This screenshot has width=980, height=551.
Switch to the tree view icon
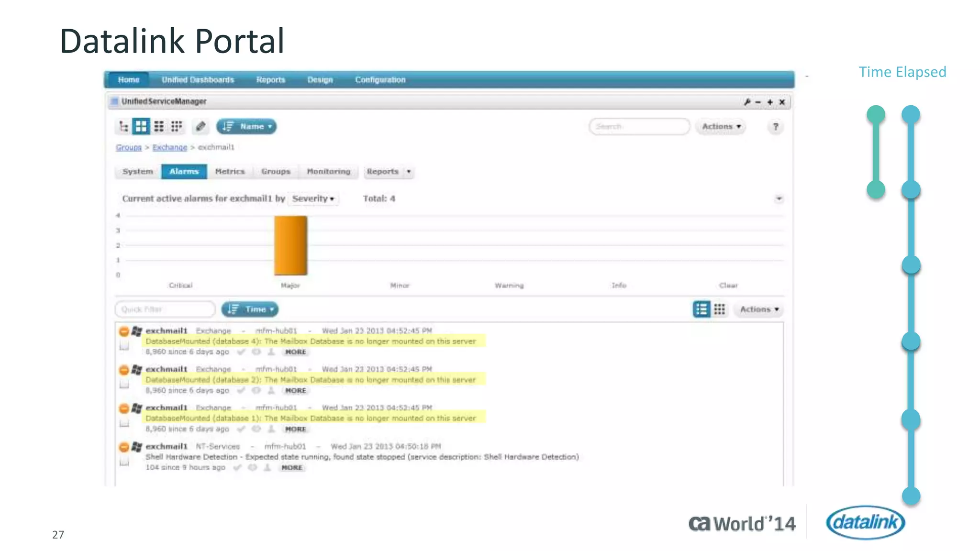pyautogui.click(x=124, y=127)
